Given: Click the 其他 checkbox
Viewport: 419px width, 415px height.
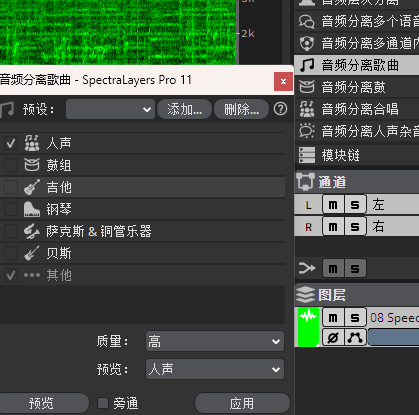Looking at the screenshot, I should pos(11,275).
